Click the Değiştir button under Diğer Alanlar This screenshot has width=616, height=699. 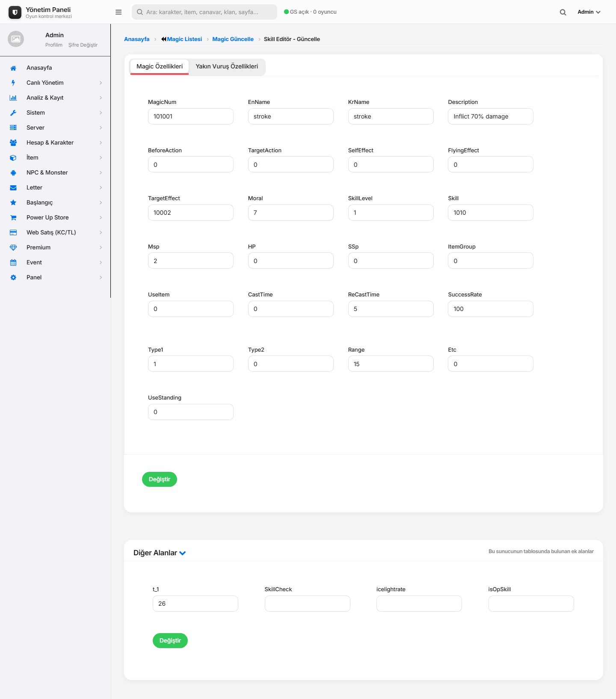170,641
